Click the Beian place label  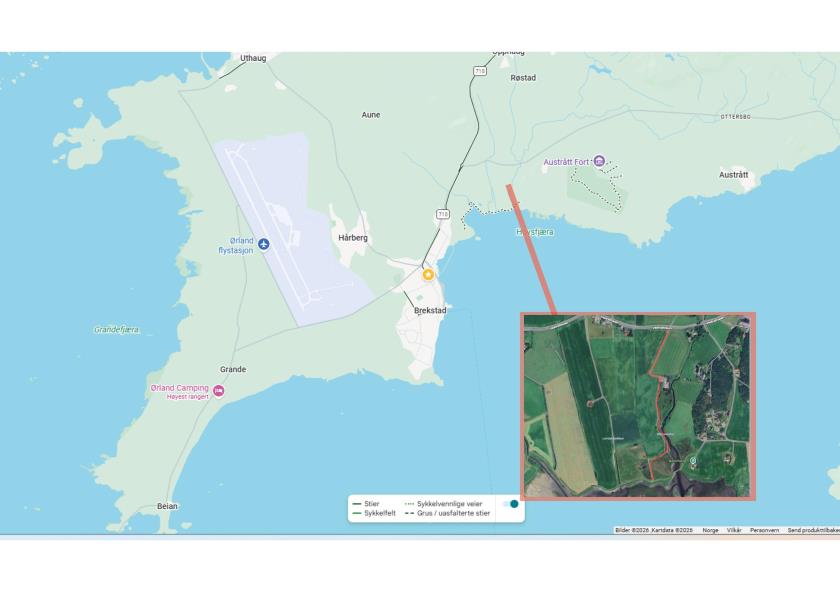[167, 506]
